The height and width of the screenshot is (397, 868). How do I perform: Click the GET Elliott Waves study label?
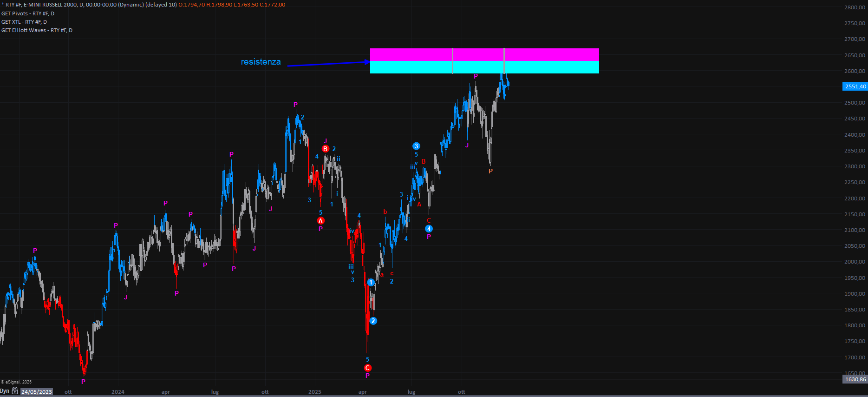coord(37,30)
